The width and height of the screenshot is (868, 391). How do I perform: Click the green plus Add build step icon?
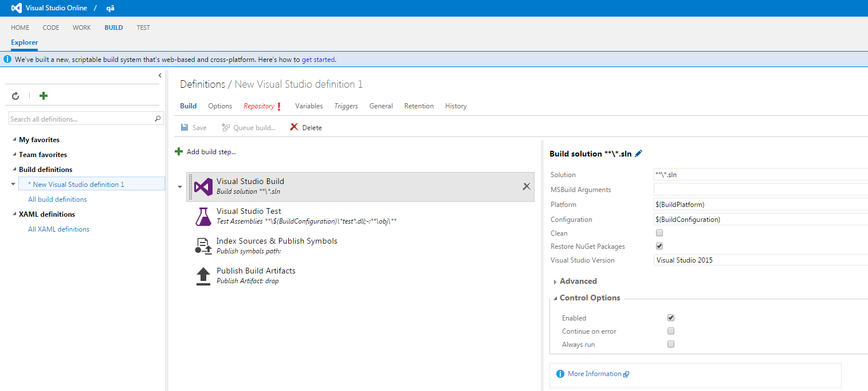[x=179, y=151]
